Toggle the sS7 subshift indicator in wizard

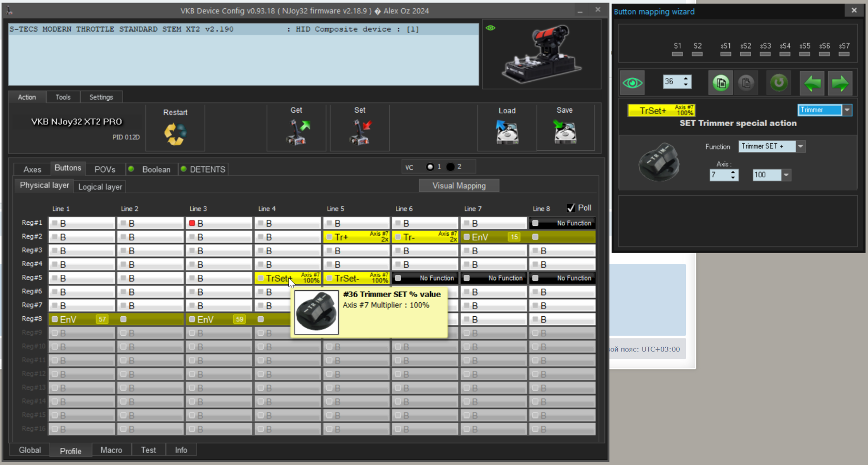(x=844, y=54)
